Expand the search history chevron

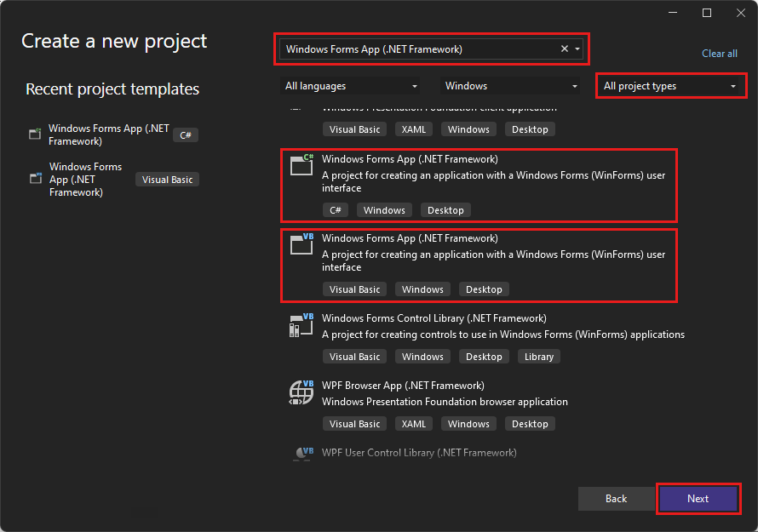577,49
